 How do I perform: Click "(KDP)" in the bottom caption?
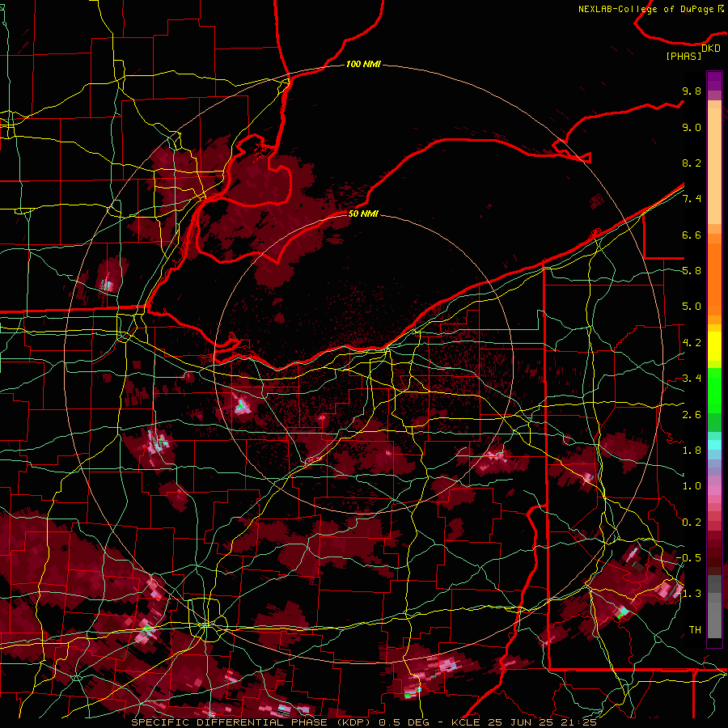pos(353,722)
